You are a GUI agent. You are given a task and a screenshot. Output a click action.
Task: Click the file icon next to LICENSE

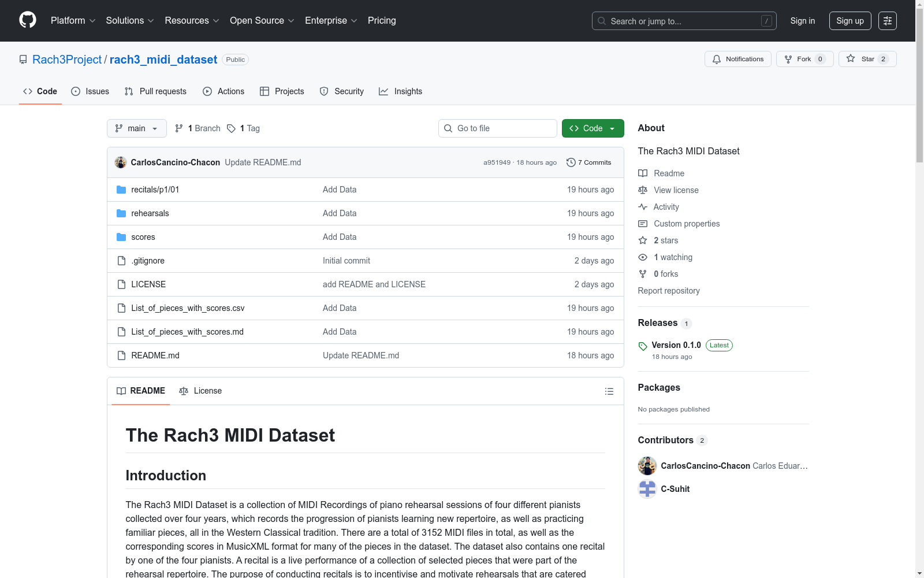(x=121, y=284)
